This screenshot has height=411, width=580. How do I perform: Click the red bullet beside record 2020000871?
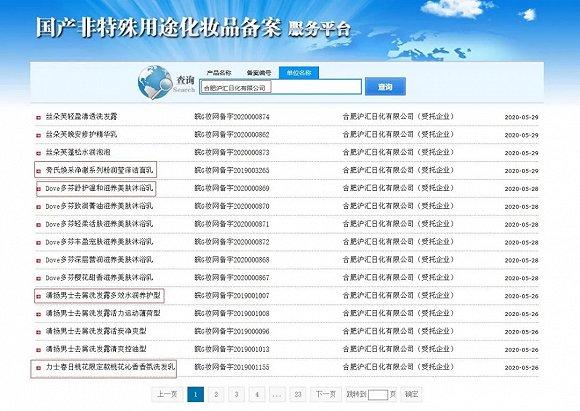pos(38,225)
